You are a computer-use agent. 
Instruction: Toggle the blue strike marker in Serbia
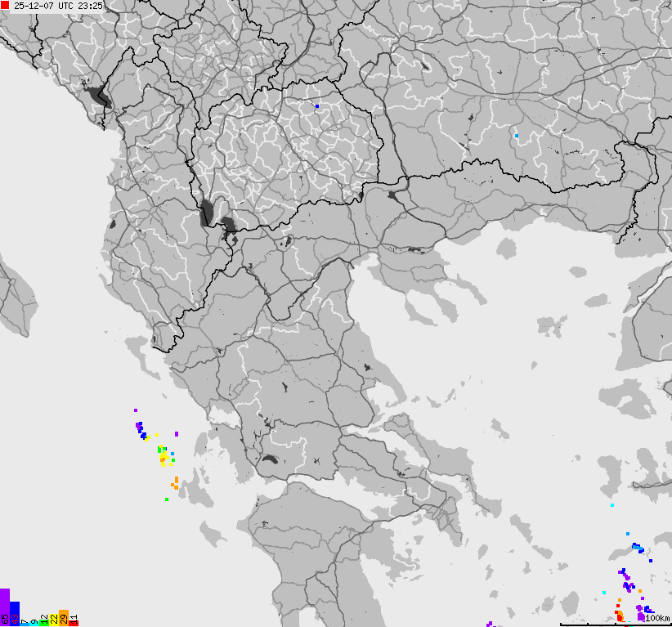pyautogui.click(x=318, y=107)
